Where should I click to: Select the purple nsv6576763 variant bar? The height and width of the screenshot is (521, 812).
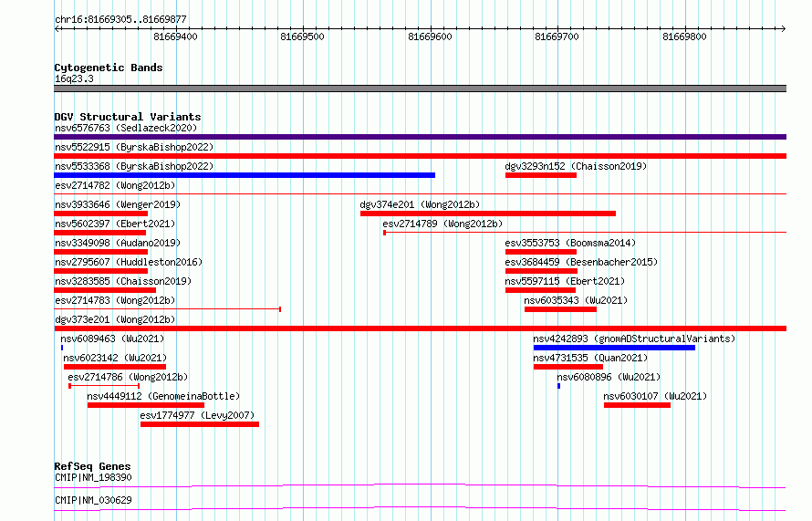tap(420, 137)
